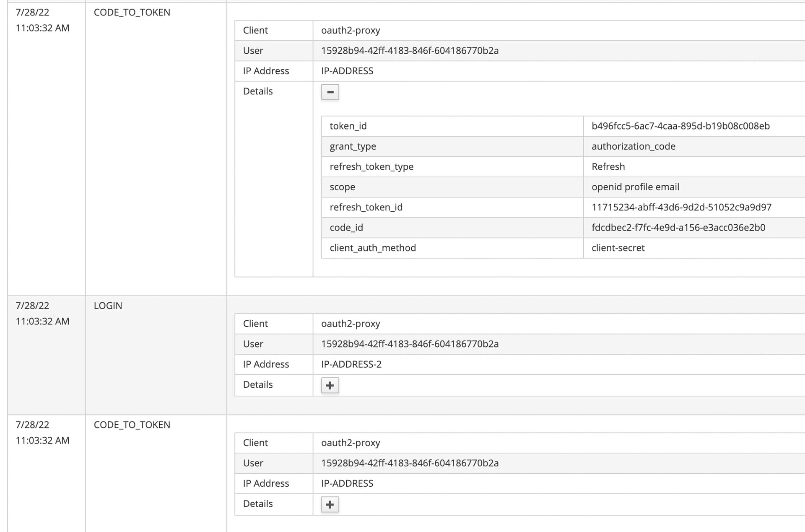
Task: Click the oauth2-proxy client link in LOGIN event
Action: pos(351,323)
